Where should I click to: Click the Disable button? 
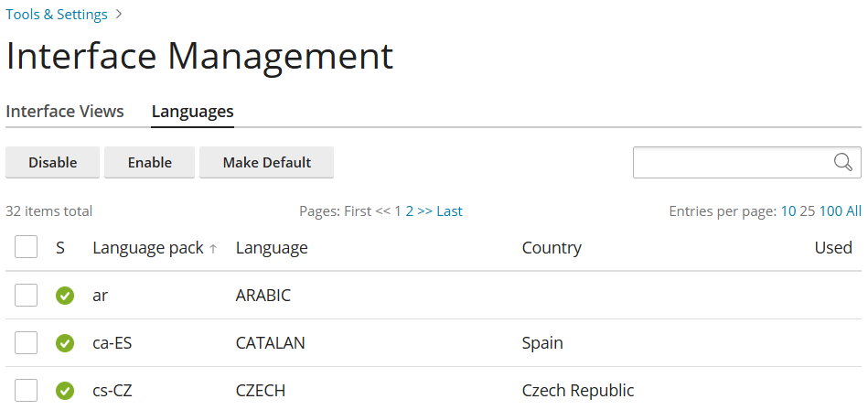pos(52,162)
